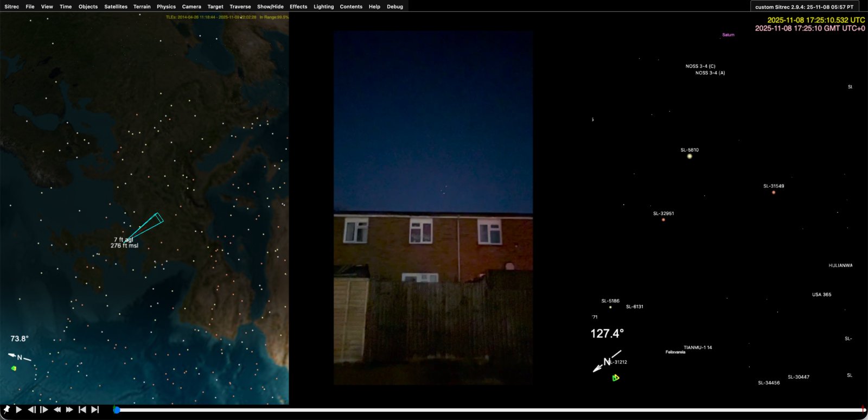Click the blue timeline scrubber handle
The height and width of the screenshot is (420, 868).
click(117, 410)
